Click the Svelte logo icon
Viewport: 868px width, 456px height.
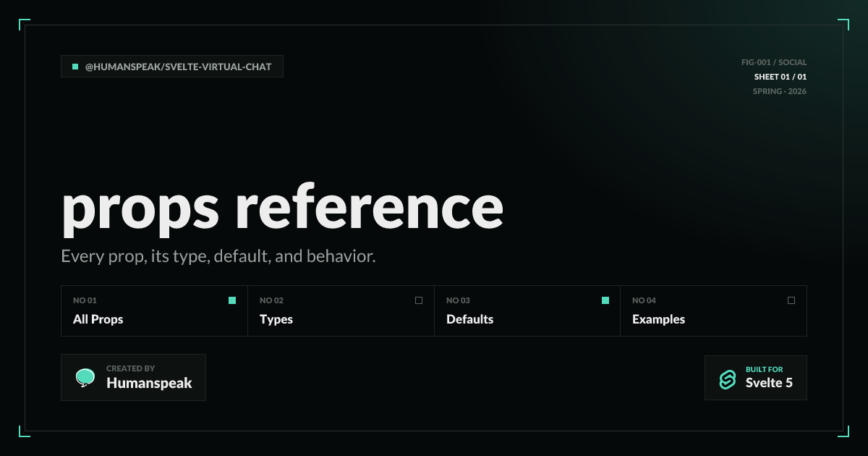pos(727,379)
